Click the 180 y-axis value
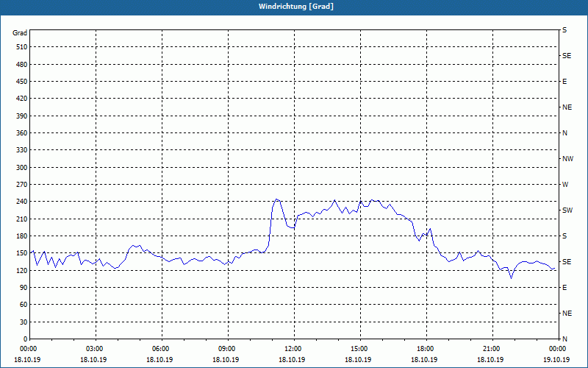The width and height of the screenshot is (588, 368). click(22, 236)
